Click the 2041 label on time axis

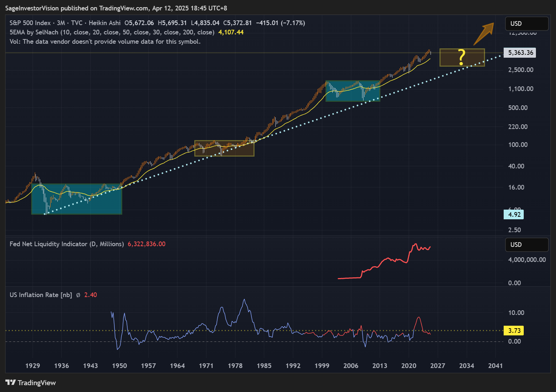click(x=495, y=366)
